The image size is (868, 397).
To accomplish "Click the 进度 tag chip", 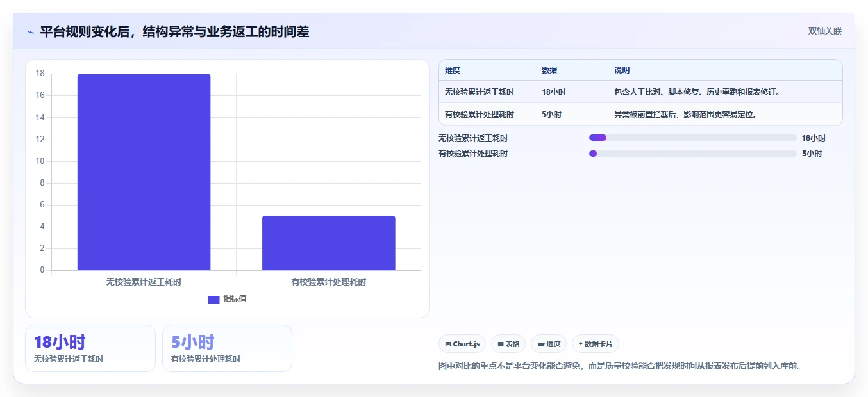I will click(x=549, y=344).
